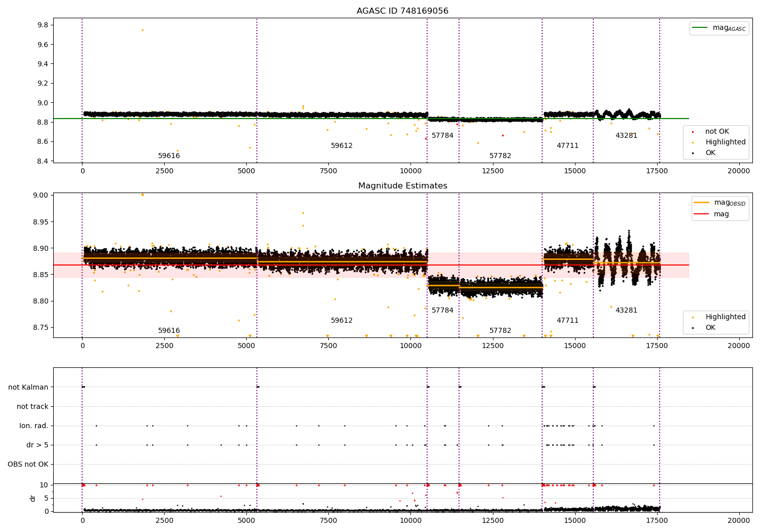Click the 'not track' row label
760x532 pixels.
pos(32,407)
